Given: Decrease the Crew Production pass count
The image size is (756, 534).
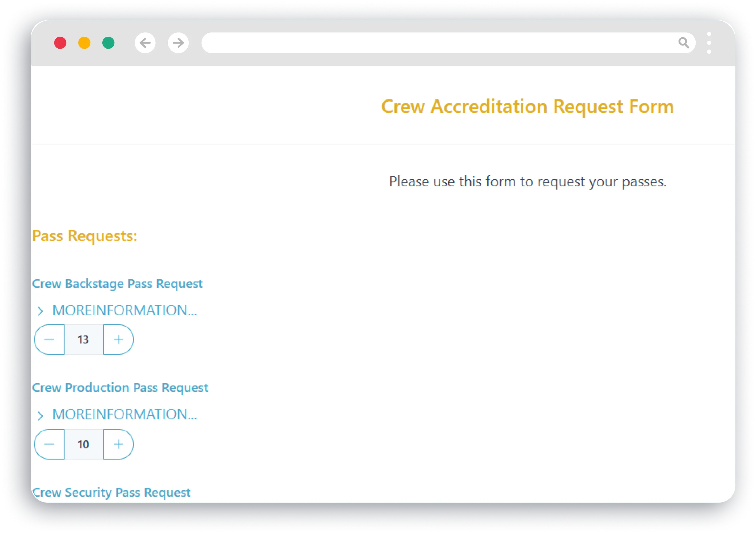Looking at the screenshot, I should 49,444.
